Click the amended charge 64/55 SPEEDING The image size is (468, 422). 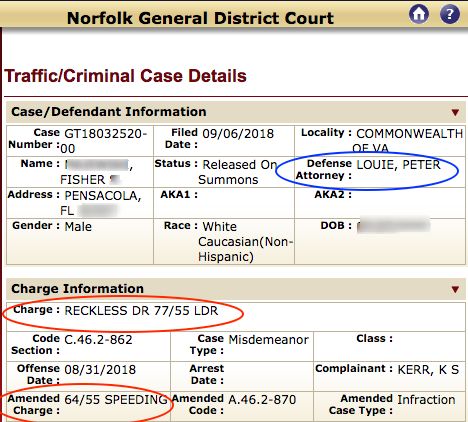(116, 399)
